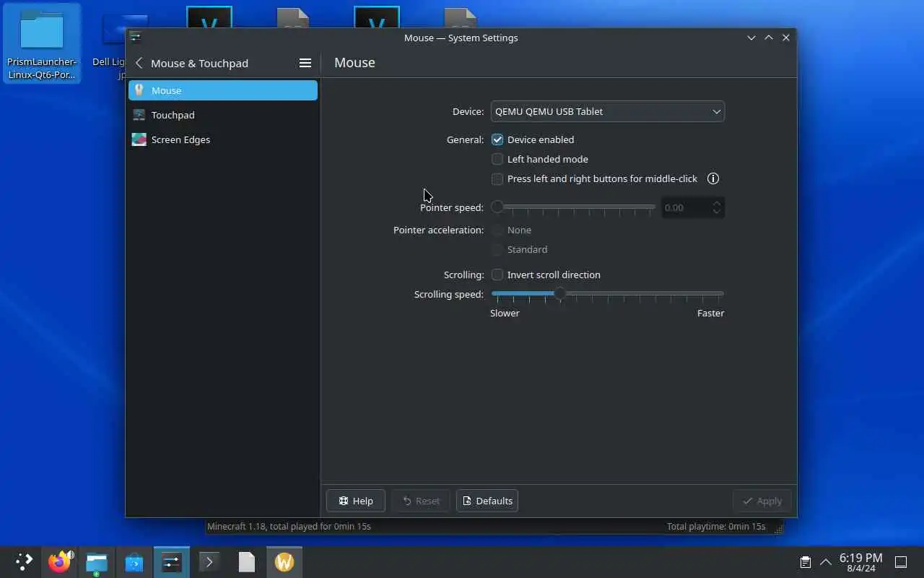924x578 pixels.
Task: Enable Left handed mode
Action: 497,159
